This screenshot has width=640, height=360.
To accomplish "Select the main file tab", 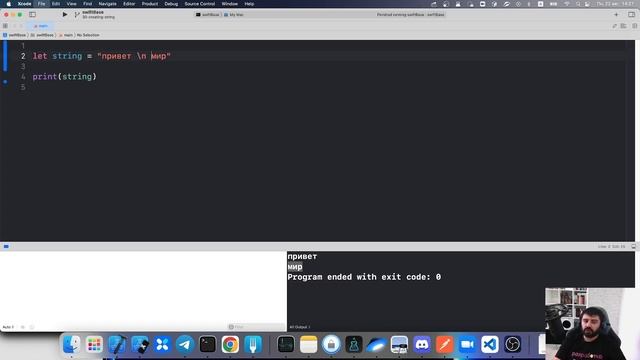I will point(40,26).
